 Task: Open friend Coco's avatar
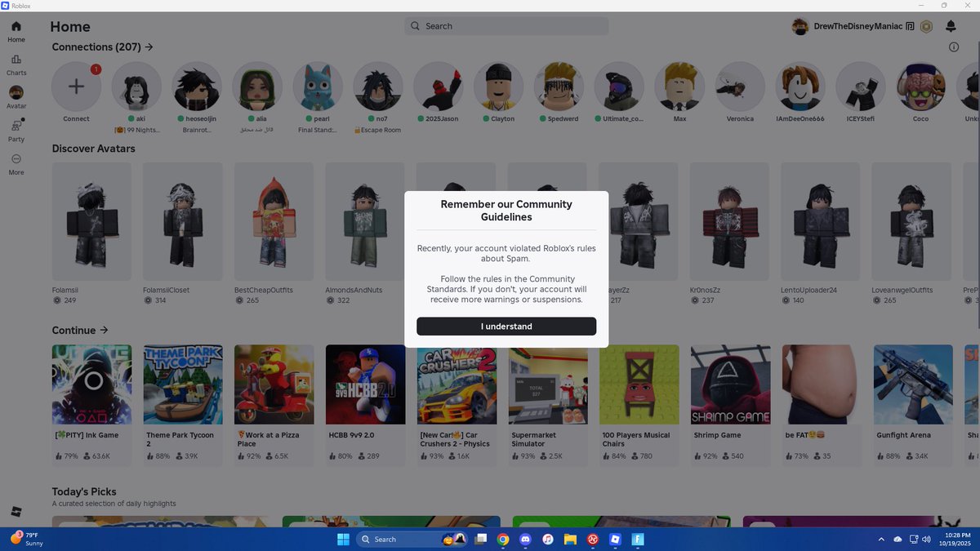921,87
